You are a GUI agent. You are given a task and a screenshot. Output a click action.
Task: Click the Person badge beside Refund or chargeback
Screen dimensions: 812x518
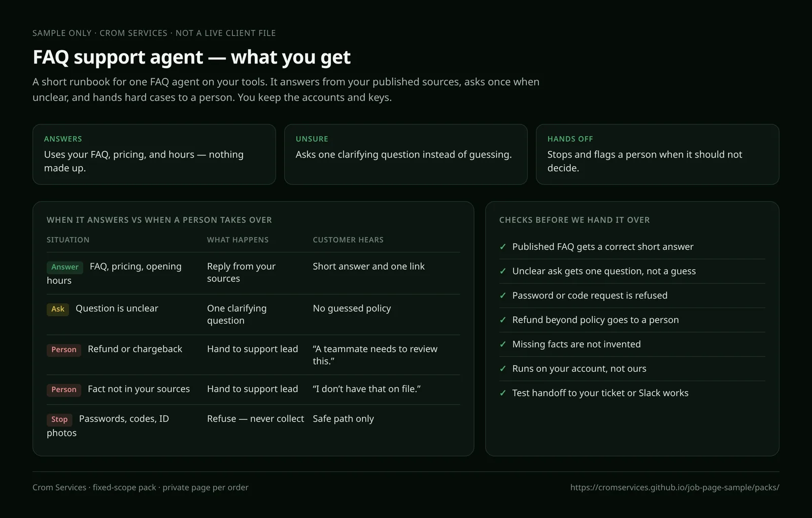(x=64, y=350)
